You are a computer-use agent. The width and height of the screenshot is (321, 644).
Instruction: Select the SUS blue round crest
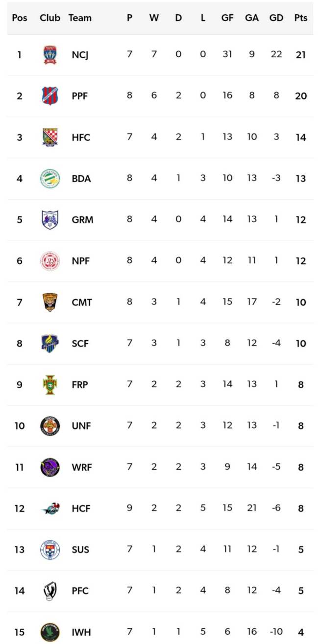pyautogui.click(x=50, y=550)
